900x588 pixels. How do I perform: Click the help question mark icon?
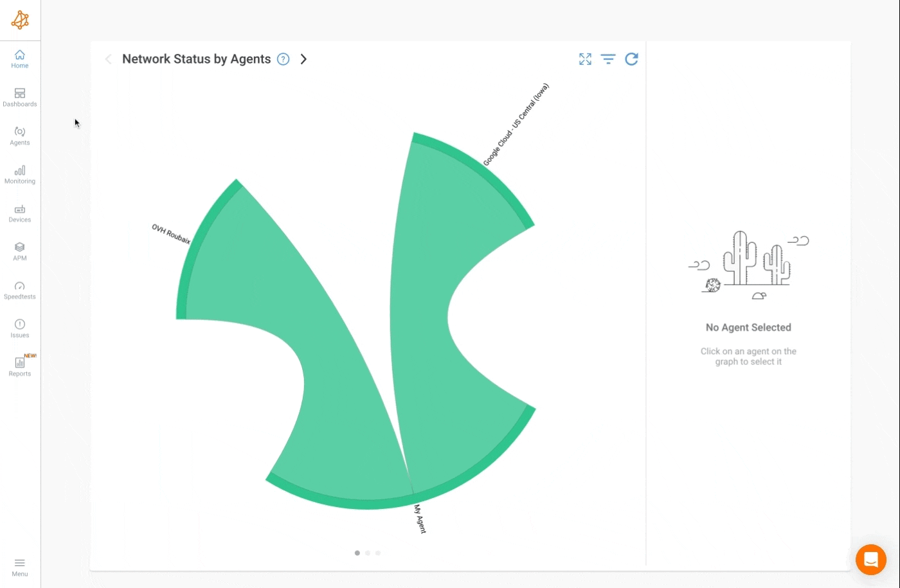tap(283, 59)
